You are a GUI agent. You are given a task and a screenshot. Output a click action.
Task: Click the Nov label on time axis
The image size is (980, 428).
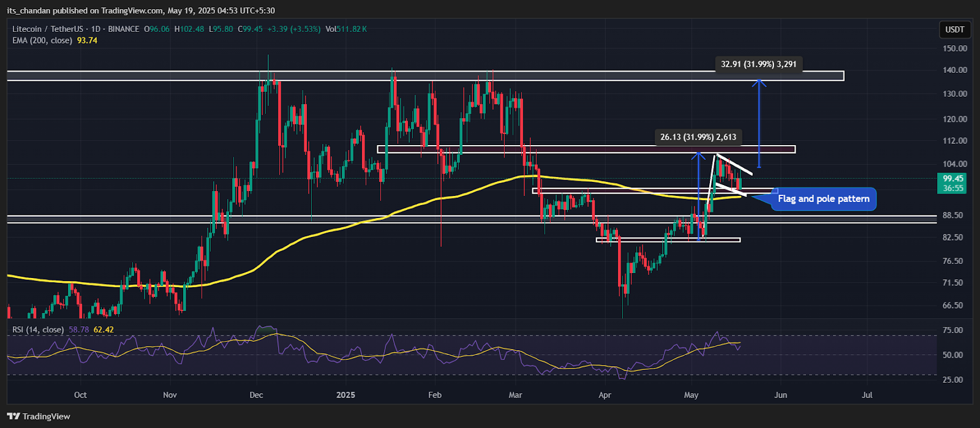(170, 395)
